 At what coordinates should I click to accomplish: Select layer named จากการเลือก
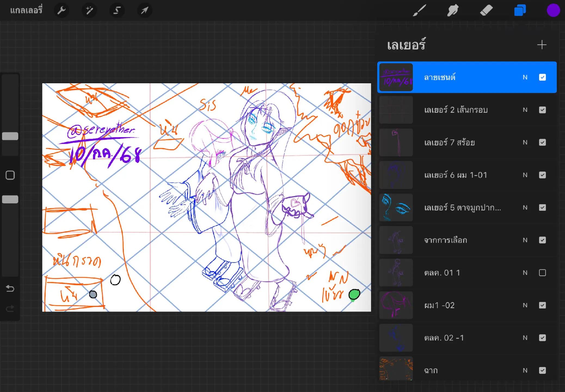click(x=446, y=240)
